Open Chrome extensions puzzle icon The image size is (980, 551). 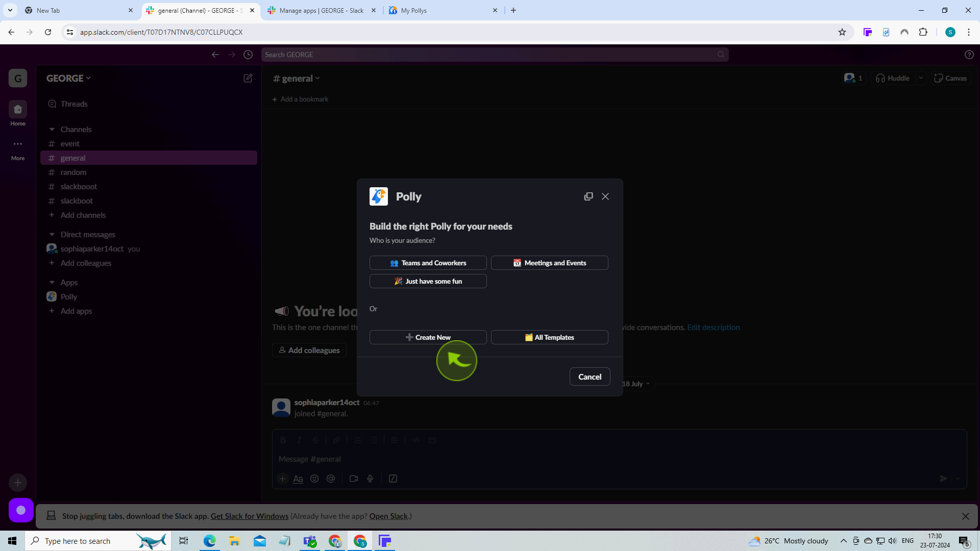923,32
